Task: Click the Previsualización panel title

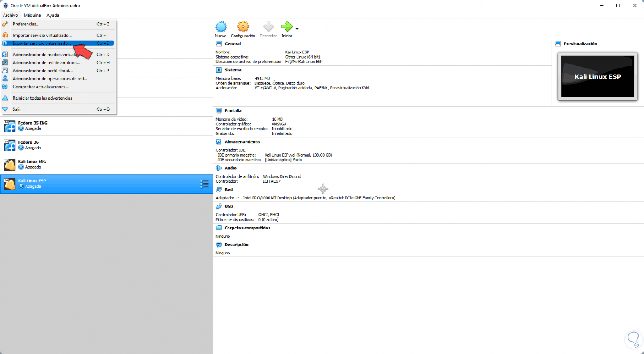Action: 580,44
